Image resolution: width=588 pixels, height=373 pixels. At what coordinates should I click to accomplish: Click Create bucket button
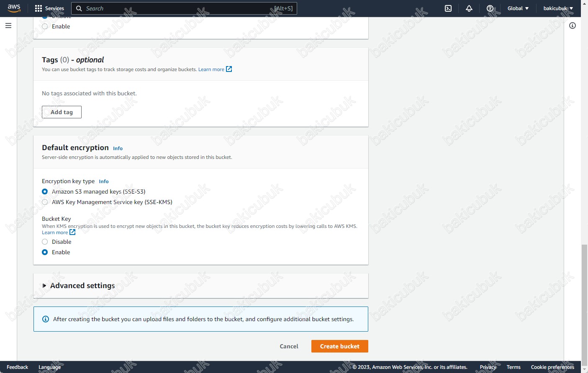(x=340, y=346)
